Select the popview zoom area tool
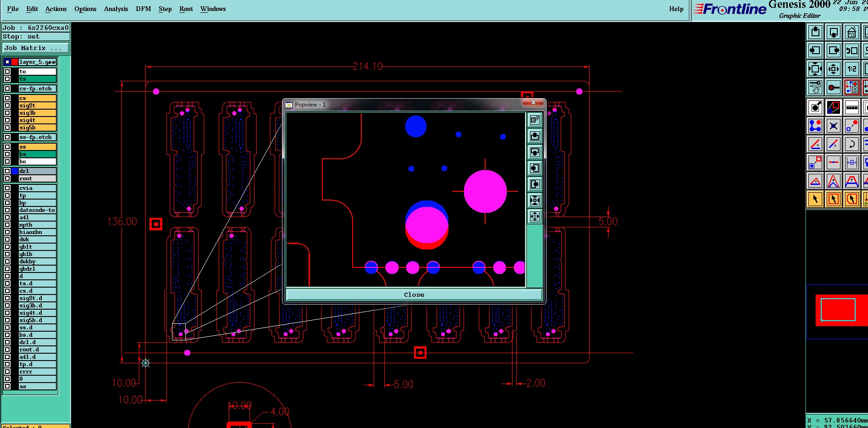 tap(834, 107)
